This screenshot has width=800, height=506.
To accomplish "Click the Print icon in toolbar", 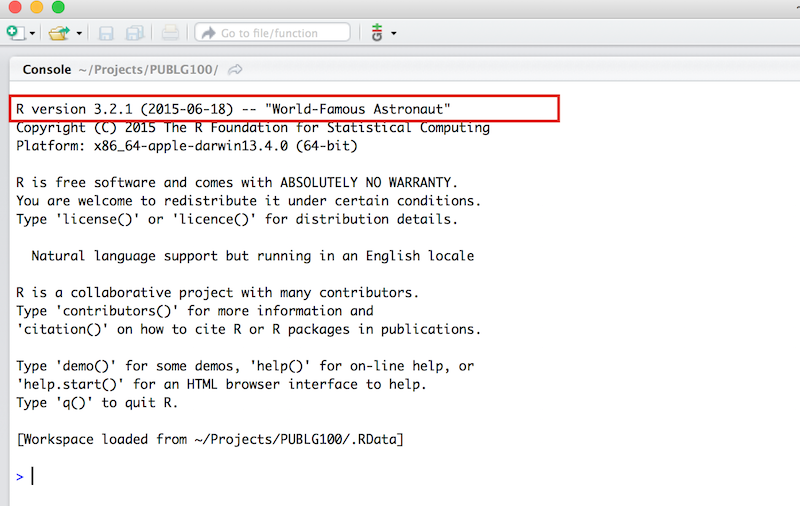I will pos(170,33).
